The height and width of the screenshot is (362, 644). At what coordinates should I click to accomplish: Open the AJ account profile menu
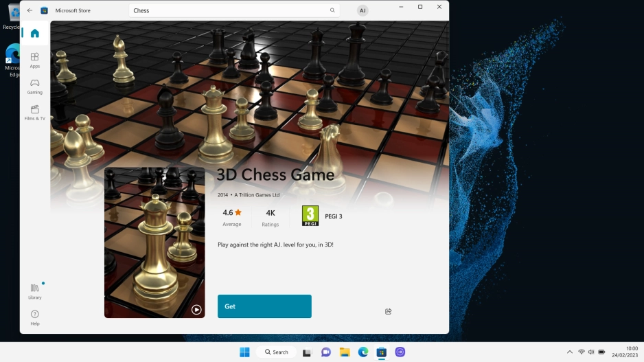pyautogui.click(x=363, y=11)
